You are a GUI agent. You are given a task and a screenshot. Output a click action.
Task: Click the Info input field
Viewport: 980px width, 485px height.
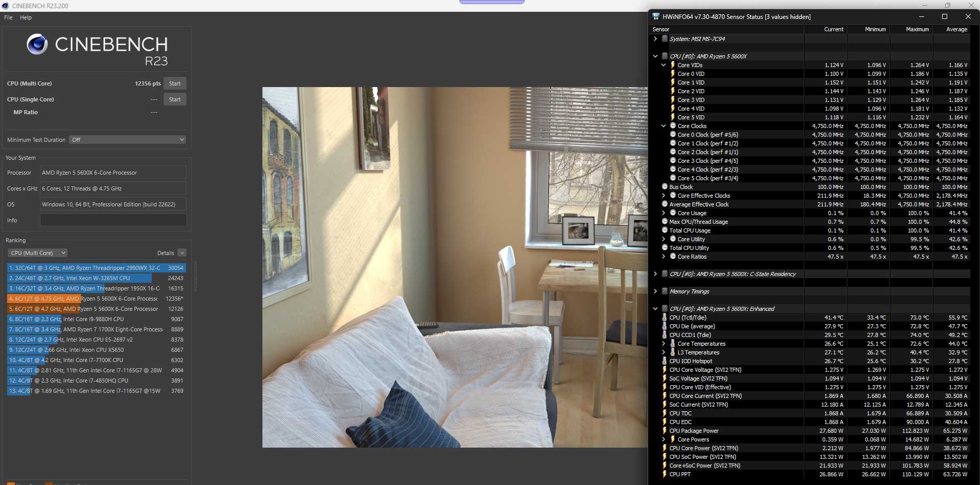coord(113,220)
